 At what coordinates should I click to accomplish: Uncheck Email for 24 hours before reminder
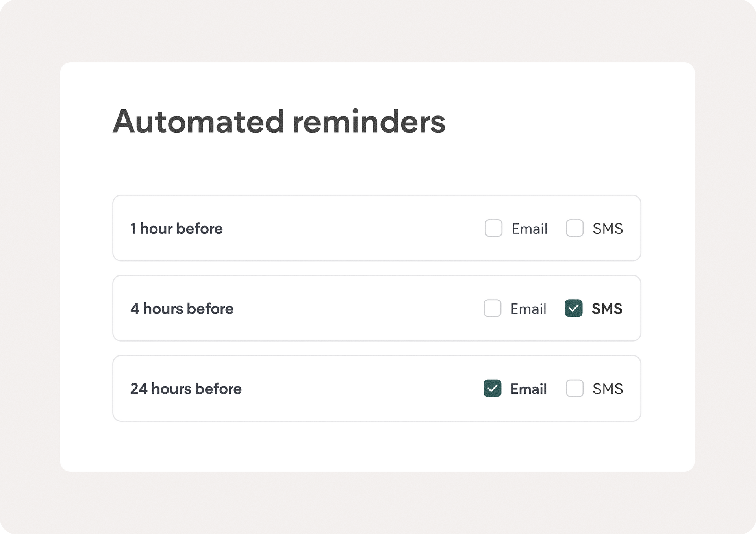point(492,388)
